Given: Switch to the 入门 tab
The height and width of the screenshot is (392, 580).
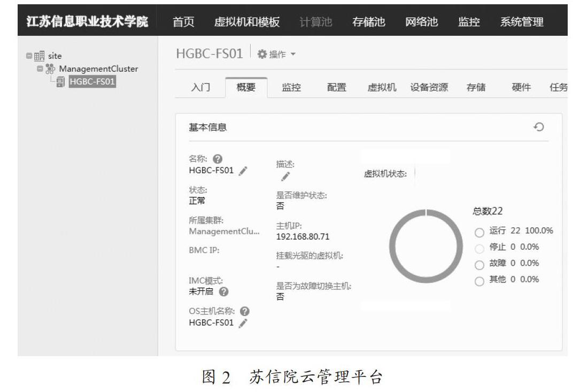Looking at the screenshot, I should click(200, 87).
